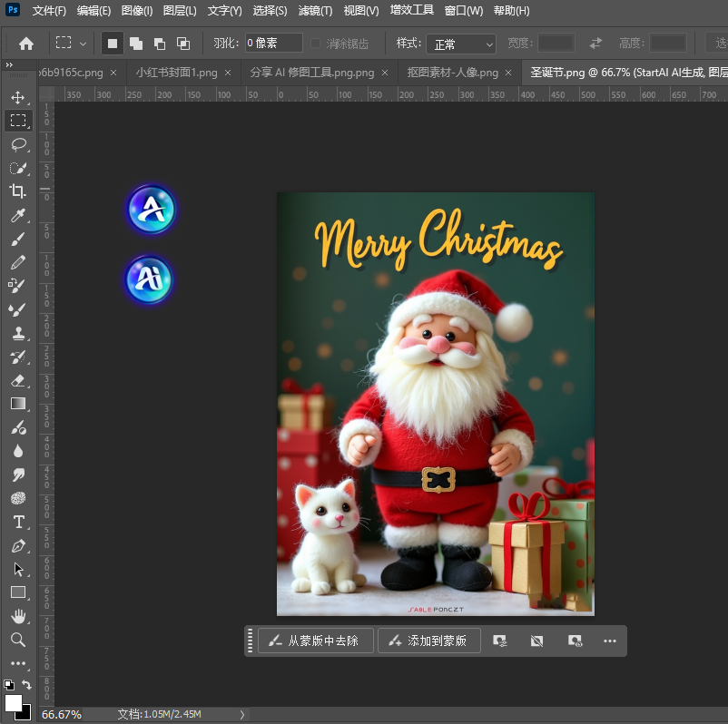The width and height of the screenshot is (728, 724).
Task: Pick the Eyedropper tool
Action: coord(17,216)
